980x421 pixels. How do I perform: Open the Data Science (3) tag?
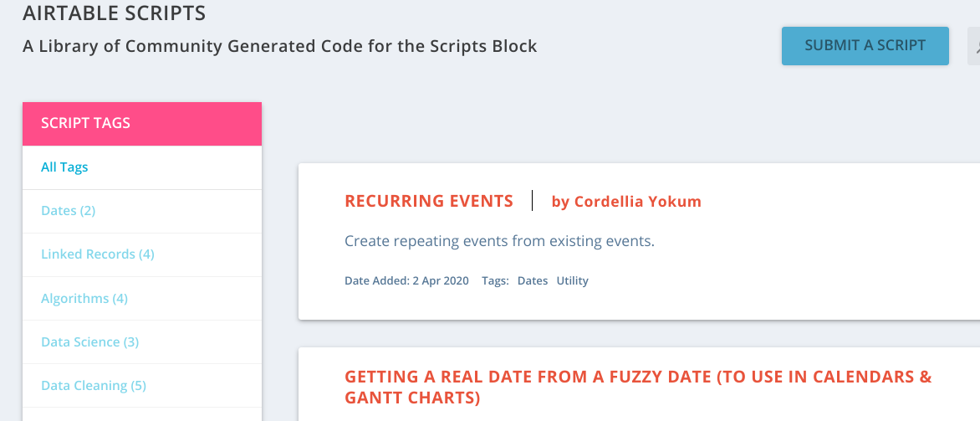[x=89, y=342]
